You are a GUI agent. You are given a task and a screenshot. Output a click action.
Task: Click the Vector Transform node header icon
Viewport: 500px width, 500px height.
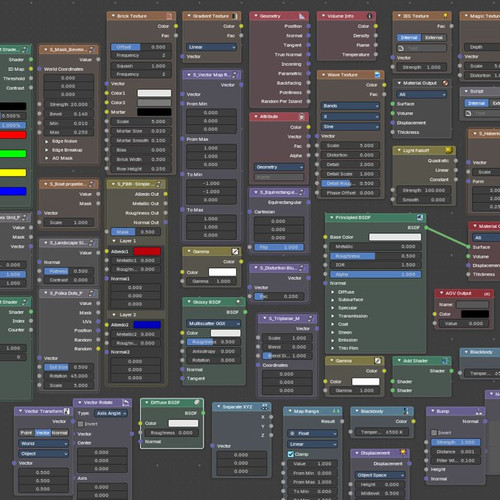coord(67,411)
